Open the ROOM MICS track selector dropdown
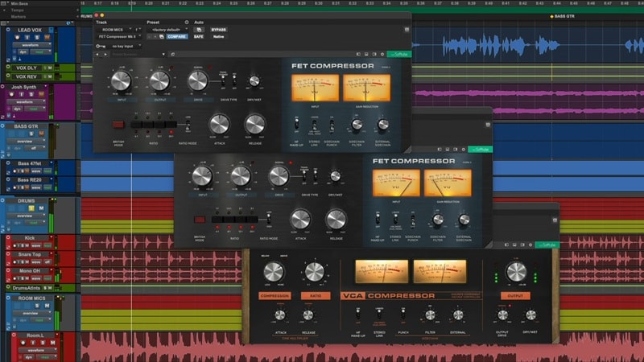Image resolution: width=644 pixels, height=362 pixels. [x=115, y=30]
